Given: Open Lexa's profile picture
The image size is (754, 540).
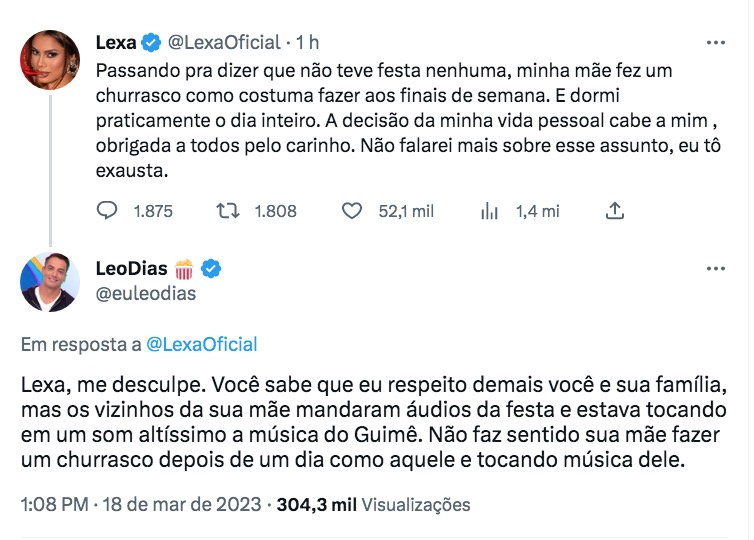Looking at the screenshot, I should point(49,60).
